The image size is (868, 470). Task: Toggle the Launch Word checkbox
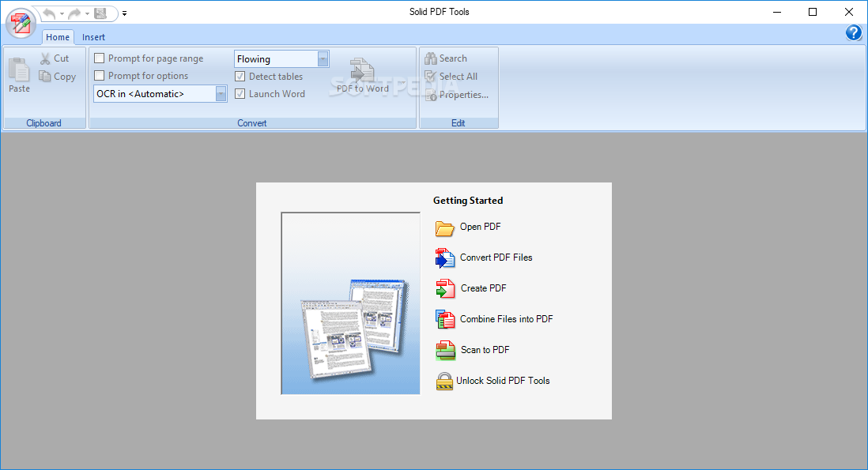(240, 94)
